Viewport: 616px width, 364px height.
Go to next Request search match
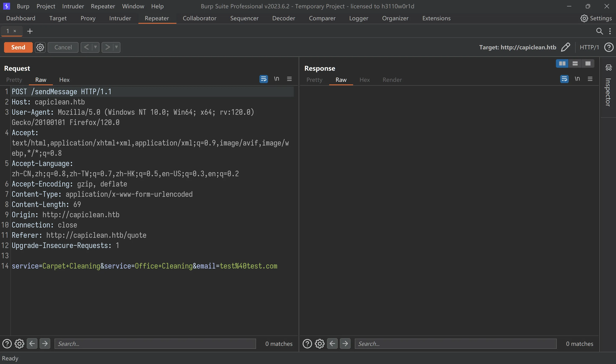[x=45, y=343]
